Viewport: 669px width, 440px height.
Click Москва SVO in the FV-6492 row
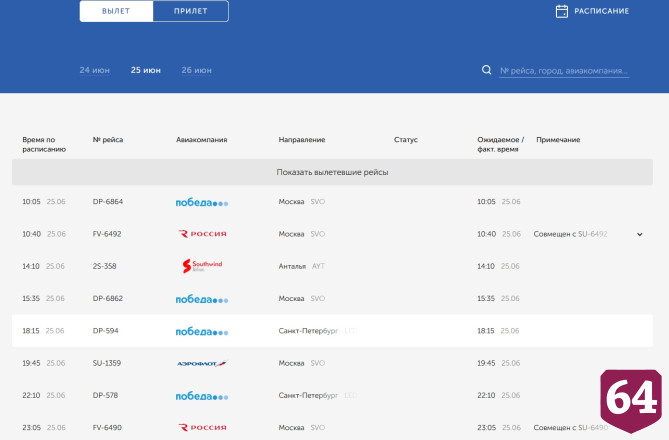click(302, 234)
